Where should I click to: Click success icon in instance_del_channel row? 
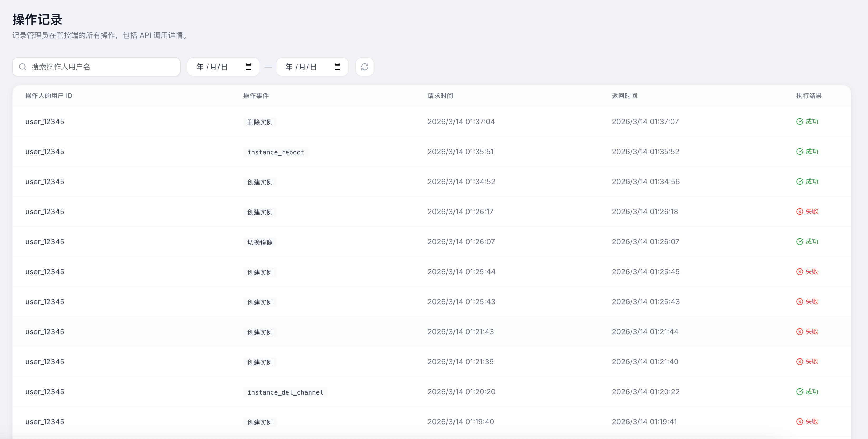[x=800, y=392]
